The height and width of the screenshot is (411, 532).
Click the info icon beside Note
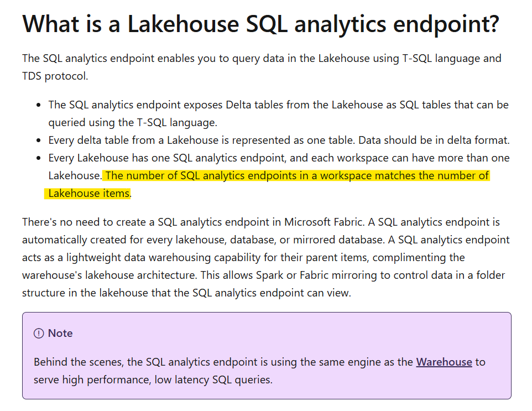point(39,333)
